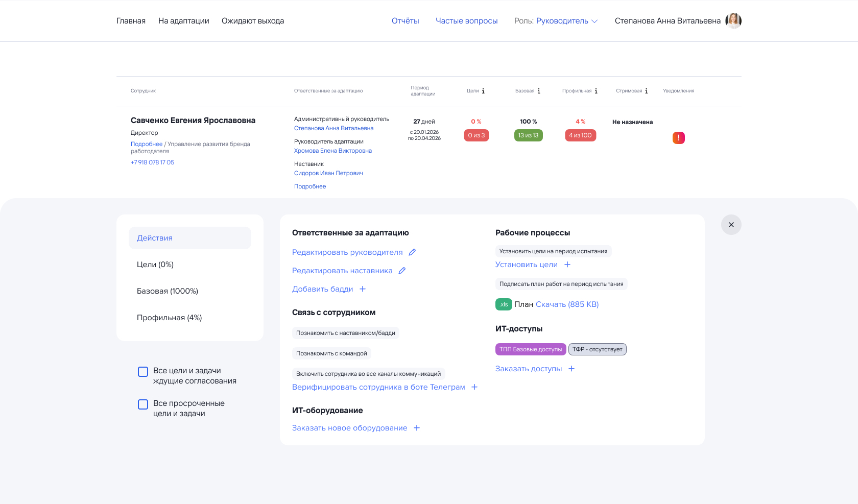This screenshot has height=504, width=858.
Task: Close the actions panel with X button
Action: [x=731, y=225]
